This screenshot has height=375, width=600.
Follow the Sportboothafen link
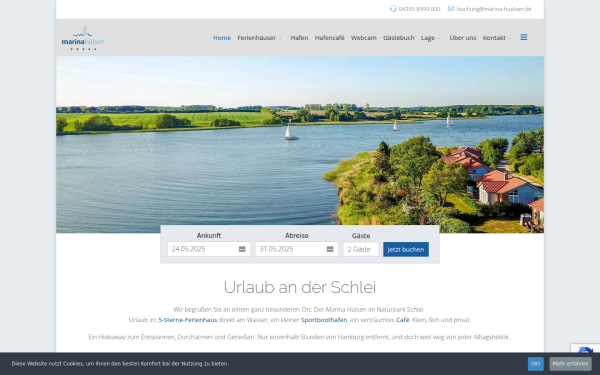point(324,320)
